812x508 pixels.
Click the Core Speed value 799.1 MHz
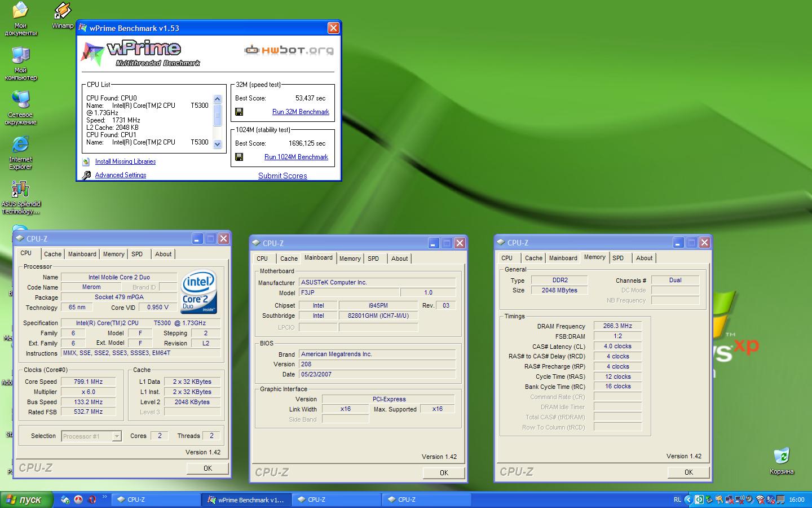pos(88,382)
